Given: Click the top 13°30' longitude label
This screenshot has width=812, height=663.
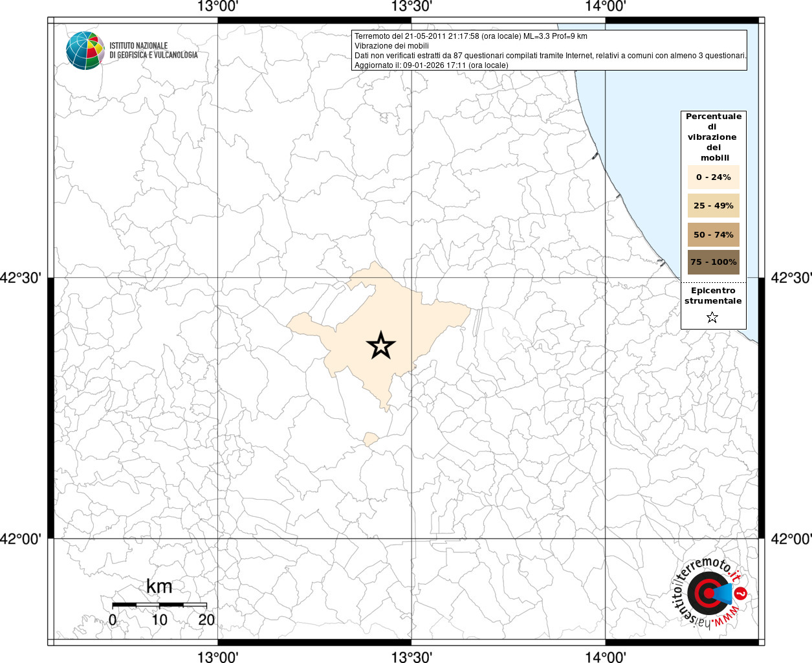Looking at the screenshot, I should tap(411, 7).
